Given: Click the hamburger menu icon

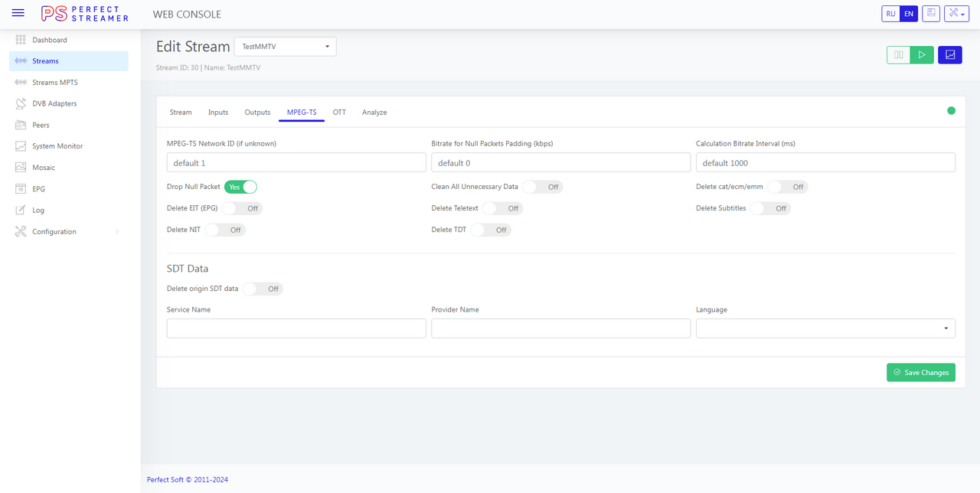Looking at the screenshot, I should [x=18, y=13].
